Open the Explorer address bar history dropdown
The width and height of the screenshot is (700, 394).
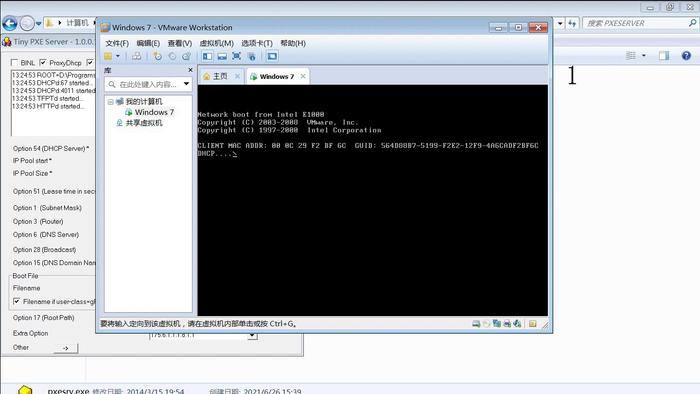(x=560, y=23)
